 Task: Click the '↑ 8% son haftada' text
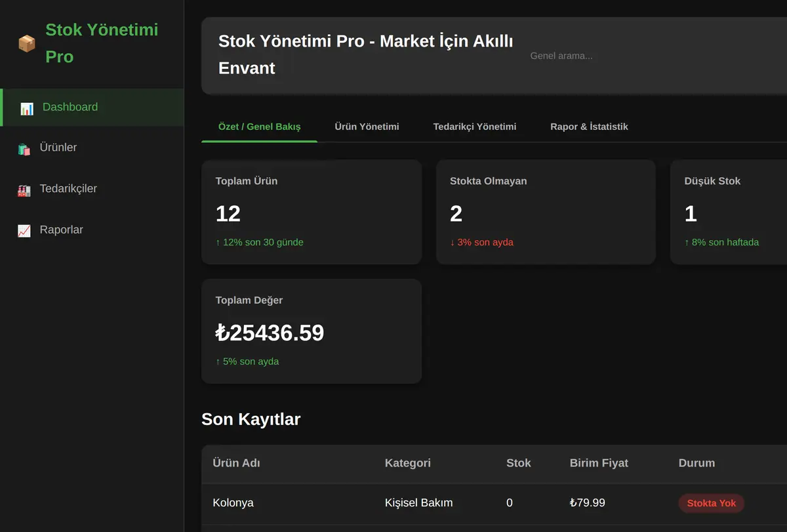pos(721,242)
